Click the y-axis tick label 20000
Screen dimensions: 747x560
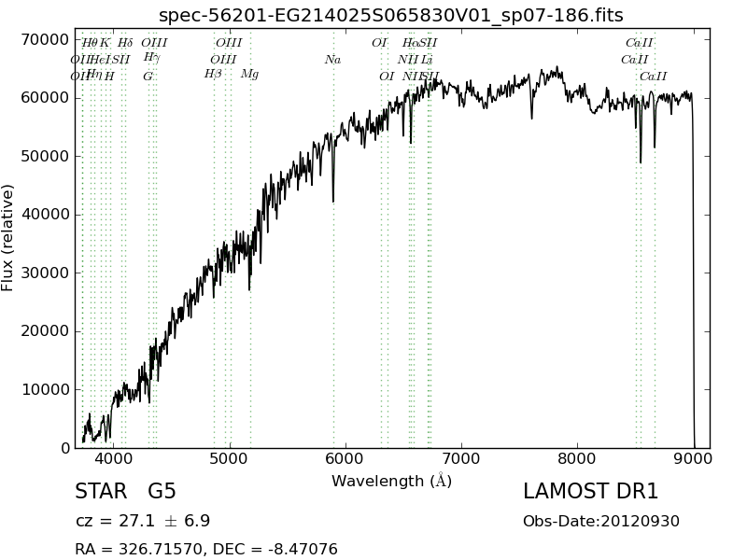[45, 331]
